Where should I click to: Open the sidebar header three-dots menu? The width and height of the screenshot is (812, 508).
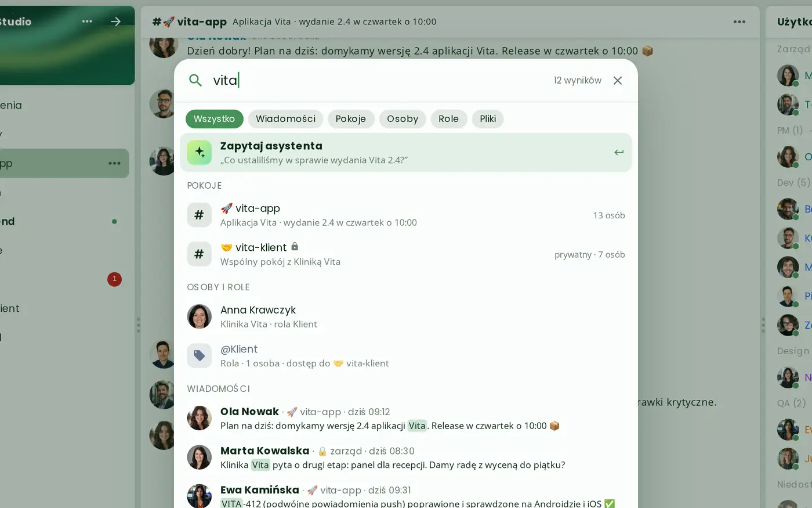pos(87,21)
